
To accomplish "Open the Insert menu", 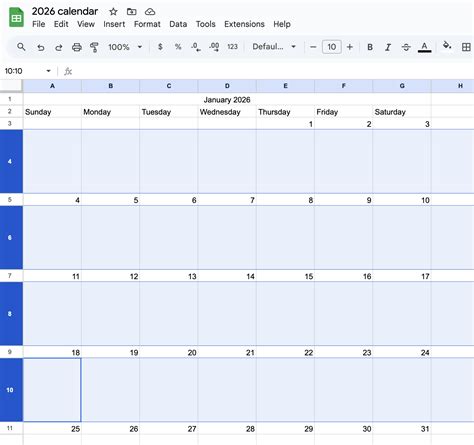I will [114, 24].
